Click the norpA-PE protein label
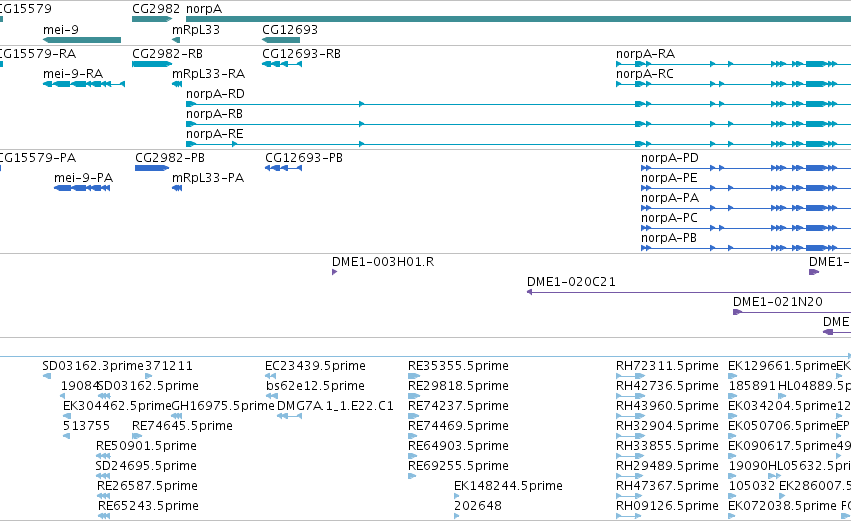This screenshot has width=851, height=521. 669,178
